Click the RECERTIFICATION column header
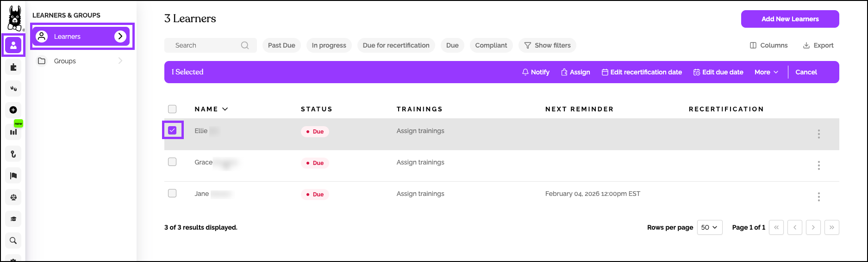 click(x=726, y=109)
